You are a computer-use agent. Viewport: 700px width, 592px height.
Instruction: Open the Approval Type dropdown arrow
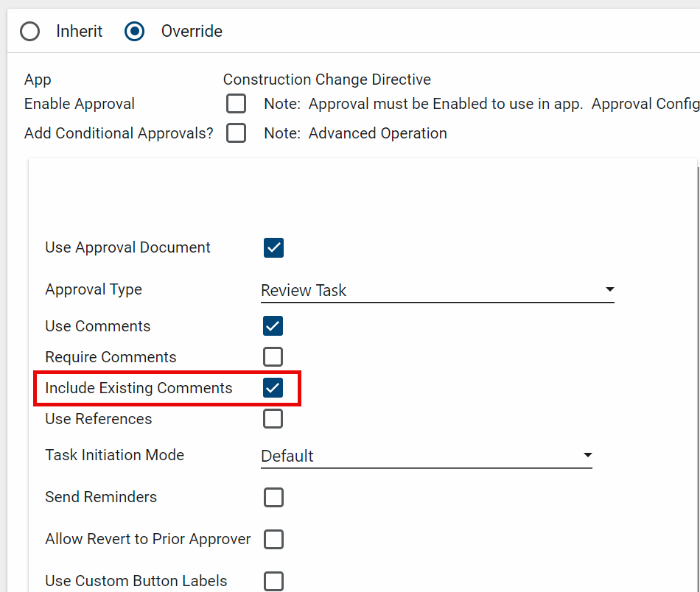point(609,289)
